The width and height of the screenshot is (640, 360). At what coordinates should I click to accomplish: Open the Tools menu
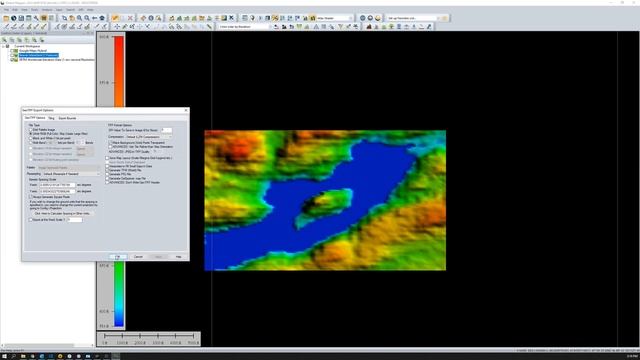(35, 10)
